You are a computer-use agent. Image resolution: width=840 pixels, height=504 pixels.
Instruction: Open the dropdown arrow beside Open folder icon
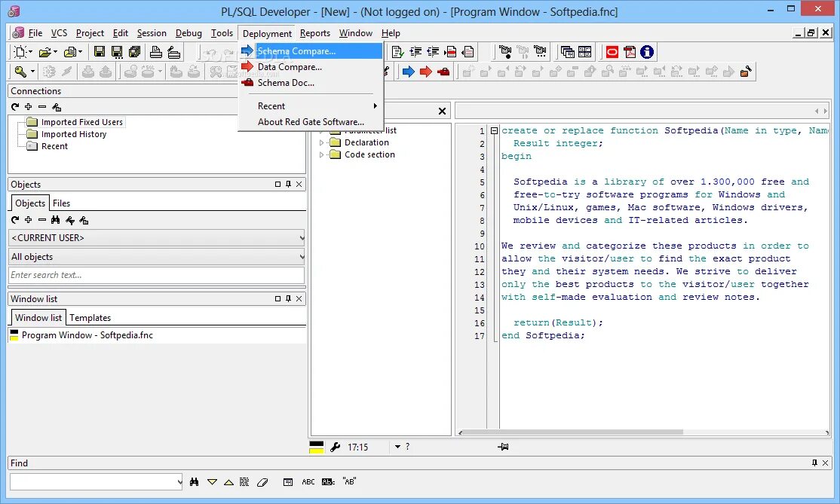55,52
